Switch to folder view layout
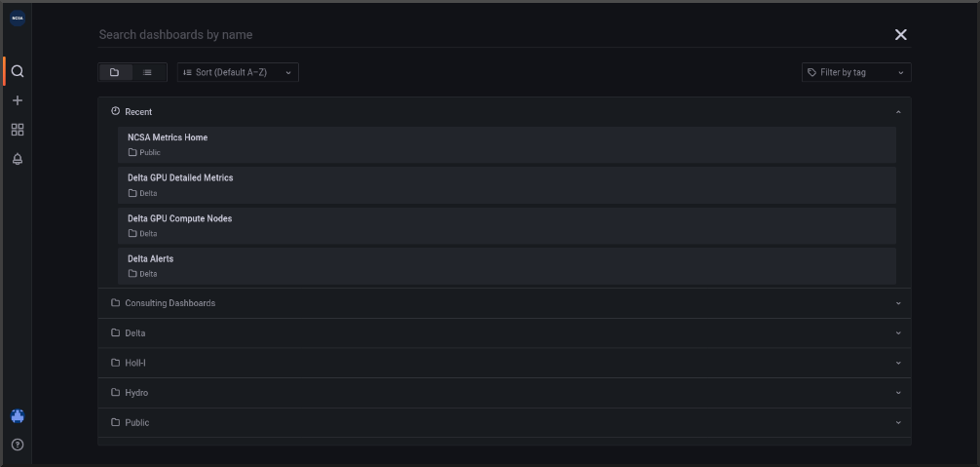The image size is (980, 467). pos(115,72)
